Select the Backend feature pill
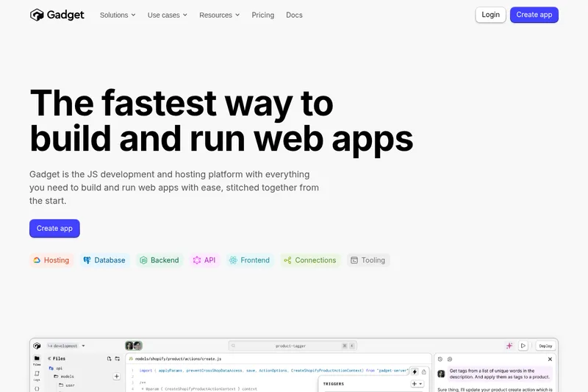Viewport: 588px width, 392px height. click(x=159, y=260)
